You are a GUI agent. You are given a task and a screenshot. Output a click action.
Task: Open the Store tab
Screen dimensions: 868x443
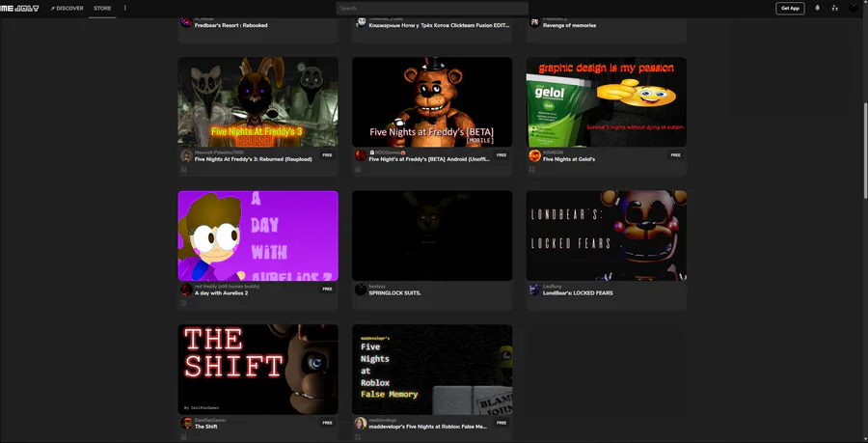point(102,9)
